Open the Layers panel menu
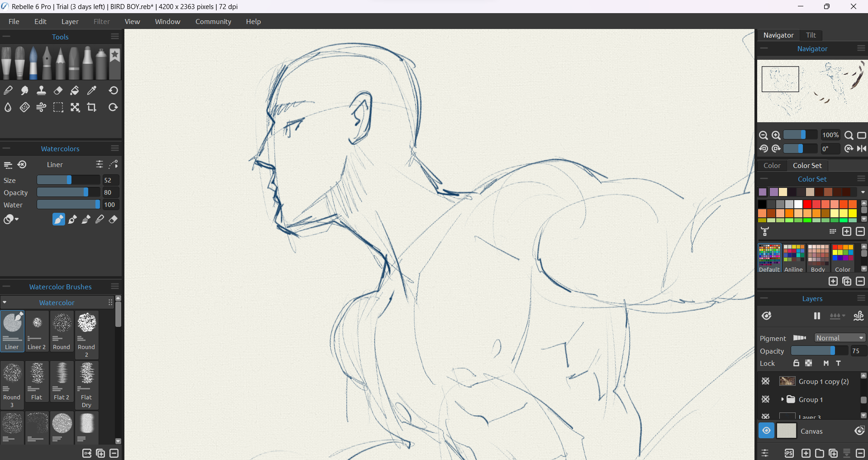This screenshot has width=868, height=460. (x=861, y=298)
